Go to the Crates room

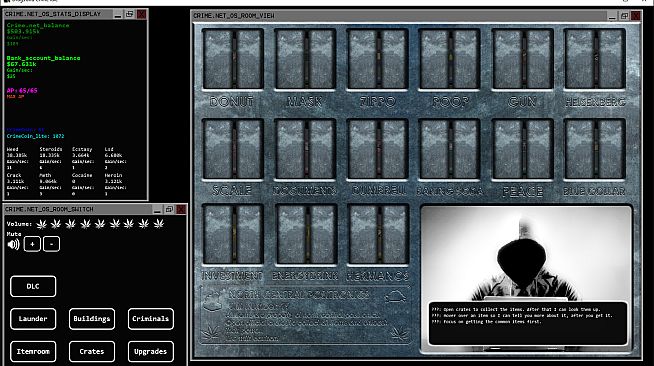click(x=92, y=351)
